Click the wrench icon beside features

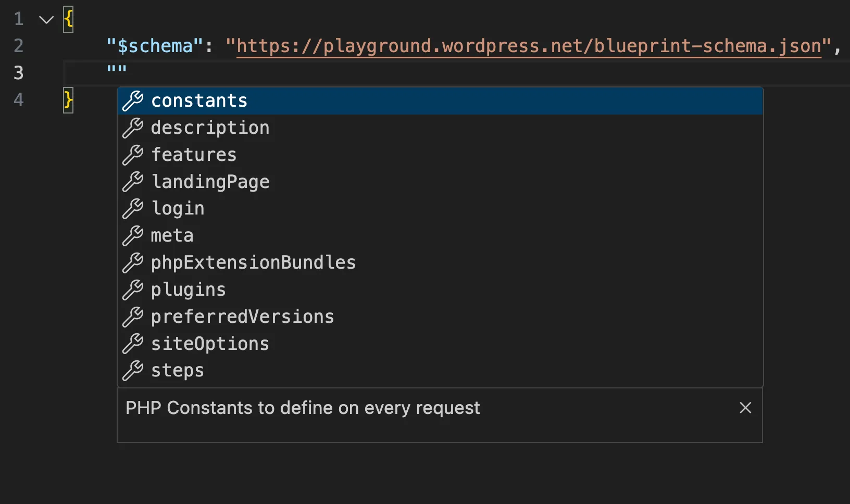pos(133,155)
